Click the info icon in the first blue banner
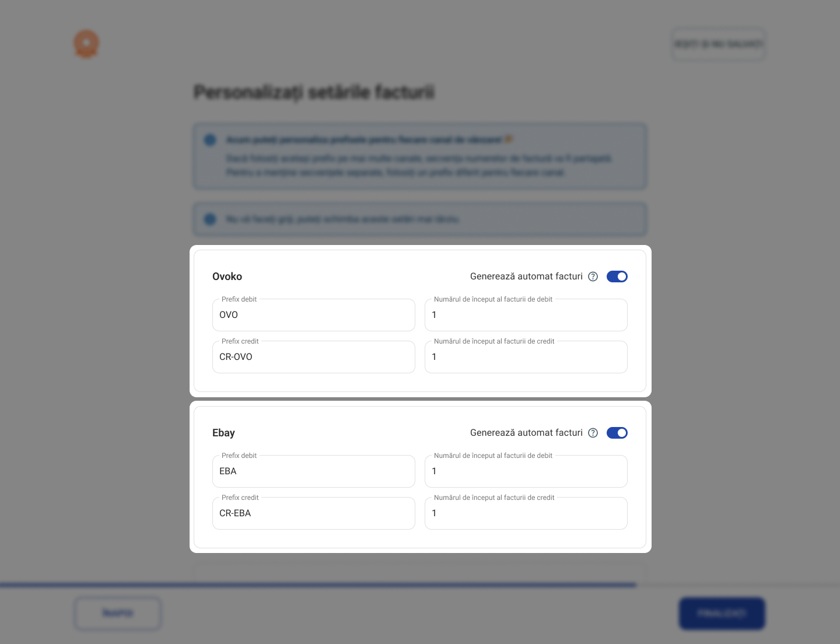The height and width of the screenshot is (644, 840). (x=210, y=140)
